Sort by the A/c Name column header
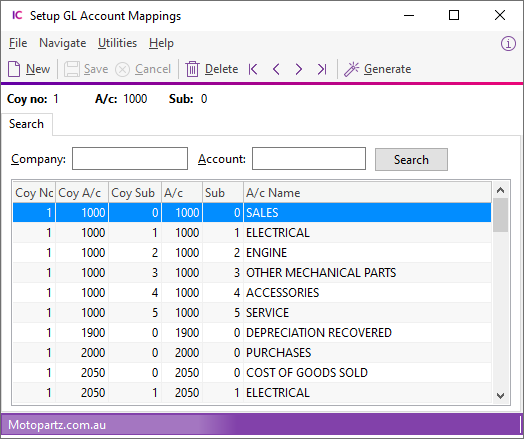This screenshot has width=524, height=439. (367, 193)
